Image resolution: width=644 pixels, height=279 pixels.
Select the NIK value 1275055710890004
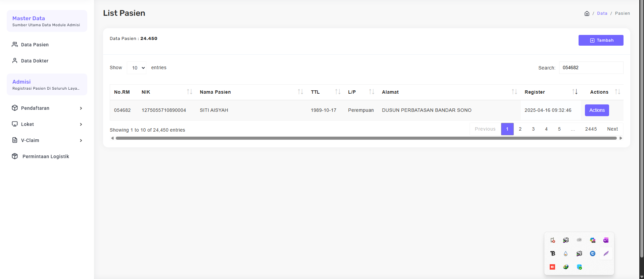164,110
